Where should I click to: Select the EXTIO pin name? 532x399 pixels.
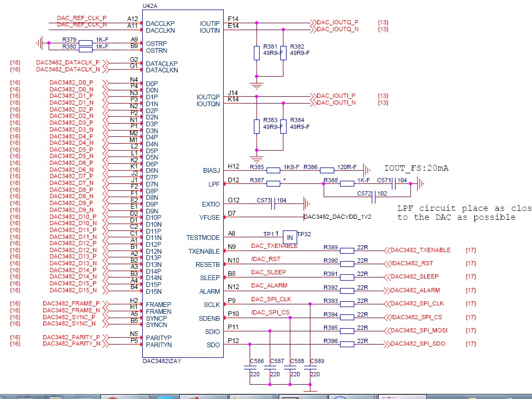210,205
